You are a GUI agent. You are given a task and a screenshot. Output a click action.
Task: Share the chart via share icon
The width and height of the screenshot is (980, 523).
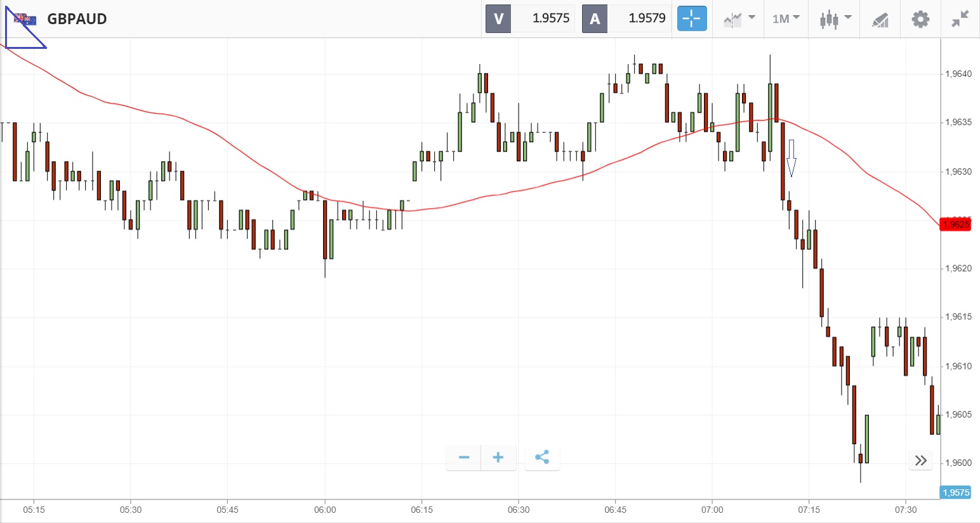[542, 458]
